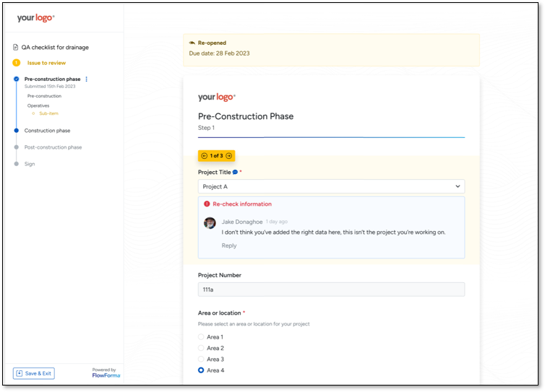Select the Operatives section in sidebar
Viewport: 545px width, 392px height.
coord(38,105)
